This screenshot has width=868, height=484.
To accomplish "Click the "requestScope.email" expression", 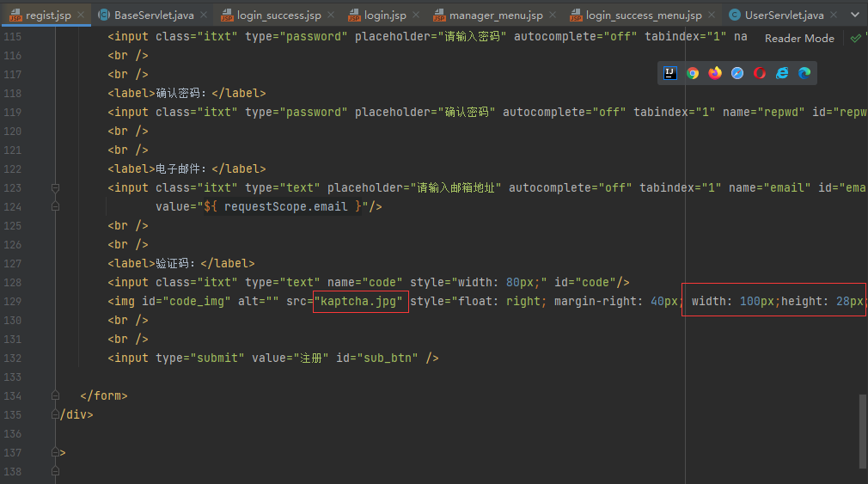I will coord(285,206).
